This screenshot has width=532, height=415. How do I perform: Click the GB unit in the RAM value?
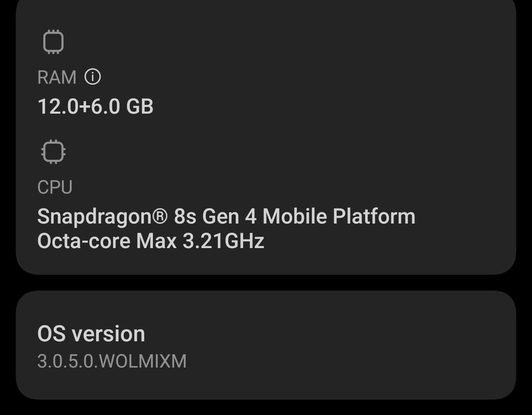(139, 106)
